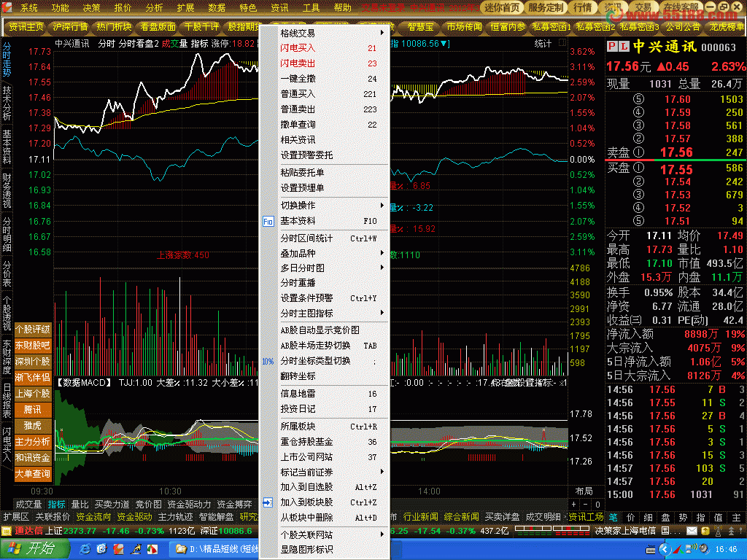Open the Internet Explorer quick launch icon
The height and width of the screenshot is (560, 747).
(x=85, y=549)
